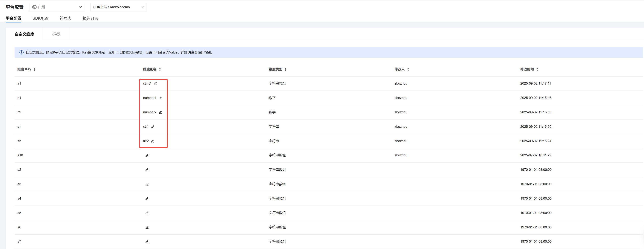Expand SDK上报 / Androiddemo product selector
The width and height of the screenshot is (644, 249).
pos(118,7)
